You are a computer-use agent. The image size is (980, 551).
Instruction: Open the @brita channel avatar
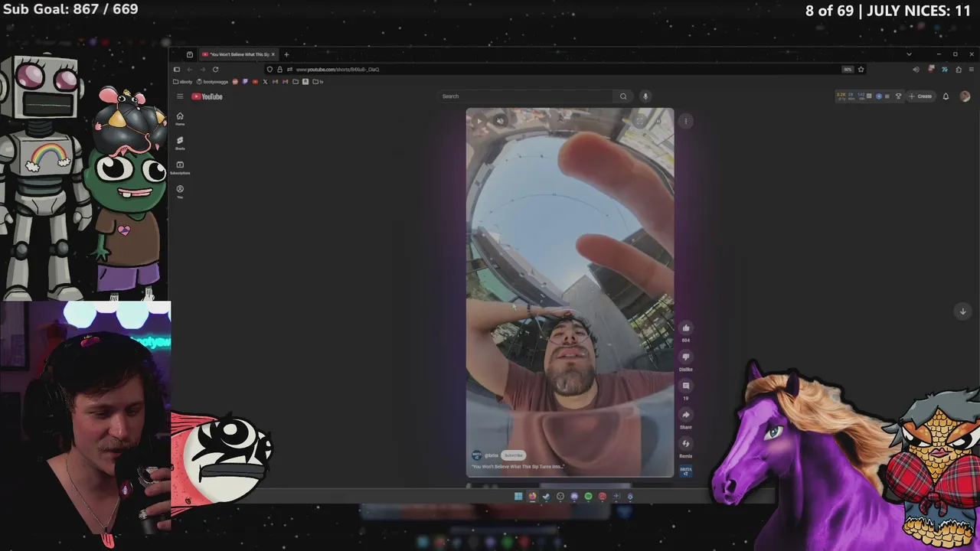click(477, 455)
